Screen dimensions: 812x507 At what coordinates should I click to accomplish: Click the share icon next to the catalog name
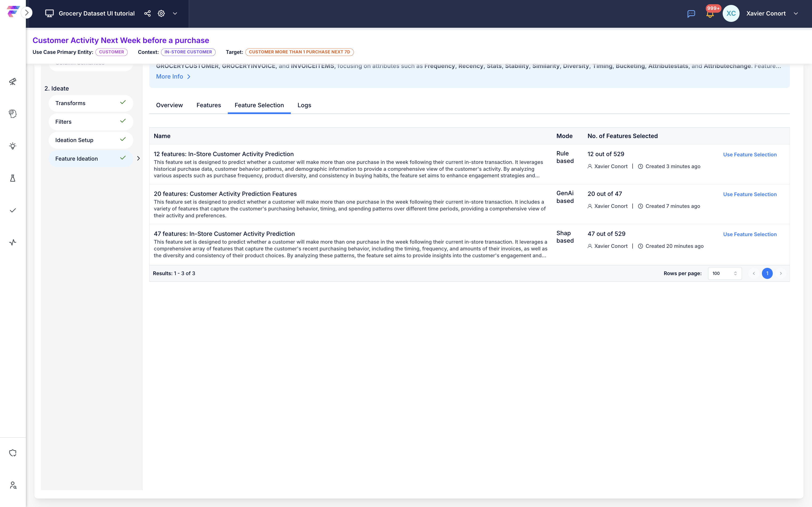[x=147, y=13]
